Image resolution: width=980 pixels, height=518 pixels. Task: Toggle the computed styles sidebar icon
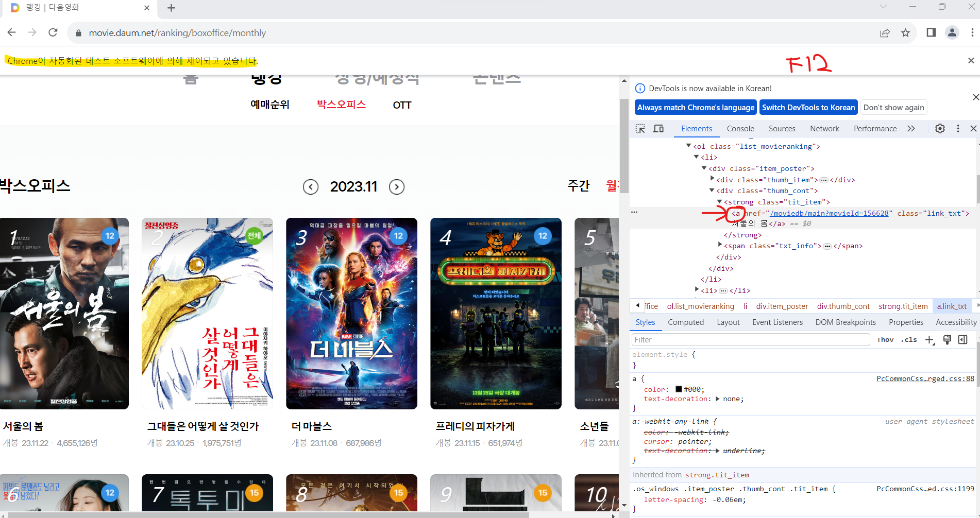click(963, 339)
